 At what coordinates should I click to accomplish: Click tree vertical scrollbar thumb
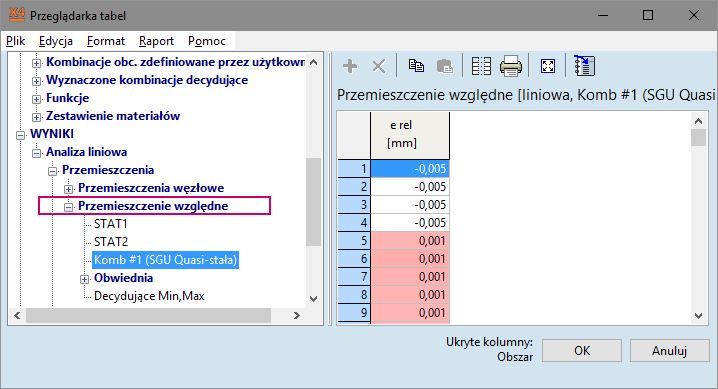pos(314,202)
